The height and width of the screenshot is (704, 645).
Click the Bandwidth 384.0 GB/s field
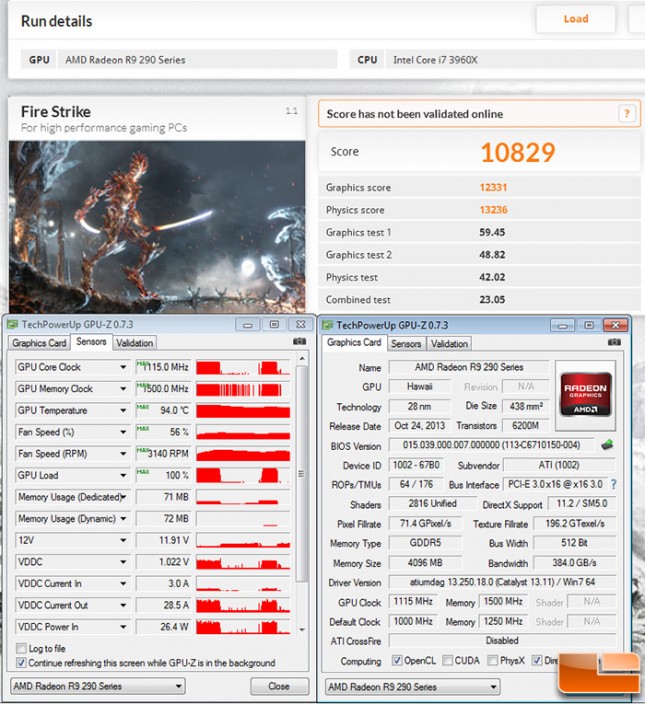tap(574, 563)
